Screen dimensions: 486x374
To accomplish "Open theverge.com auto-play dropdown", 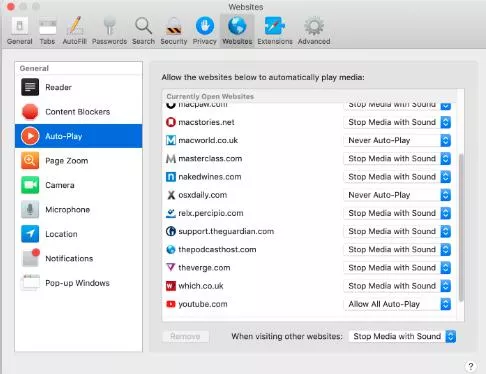I will point(397,268).
